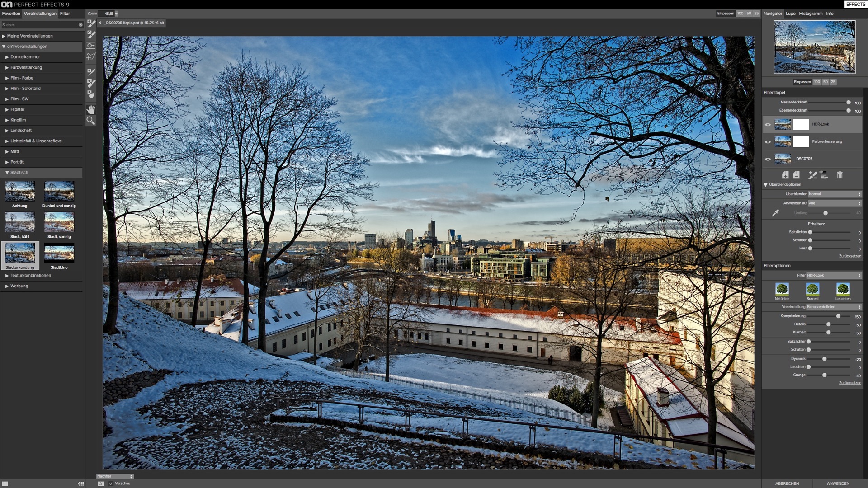Select the masking brush tool at top of toolbar

pyautogui.click(x=91, y=23)
